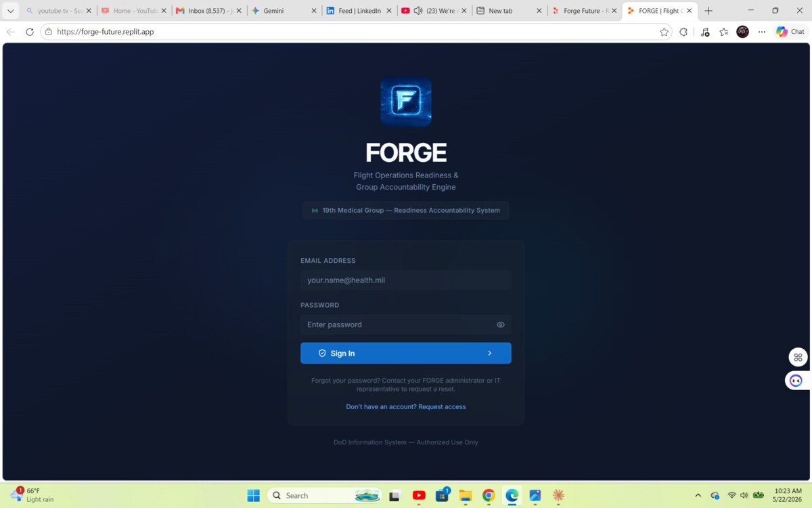
Task: Close the New tab tab
Action: coord(539,11)
